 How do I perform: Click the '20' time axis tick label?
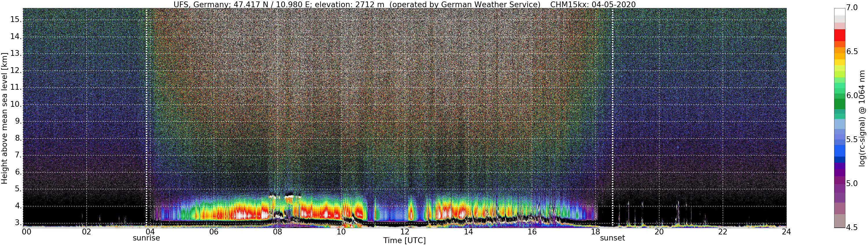tap(659, 232)
